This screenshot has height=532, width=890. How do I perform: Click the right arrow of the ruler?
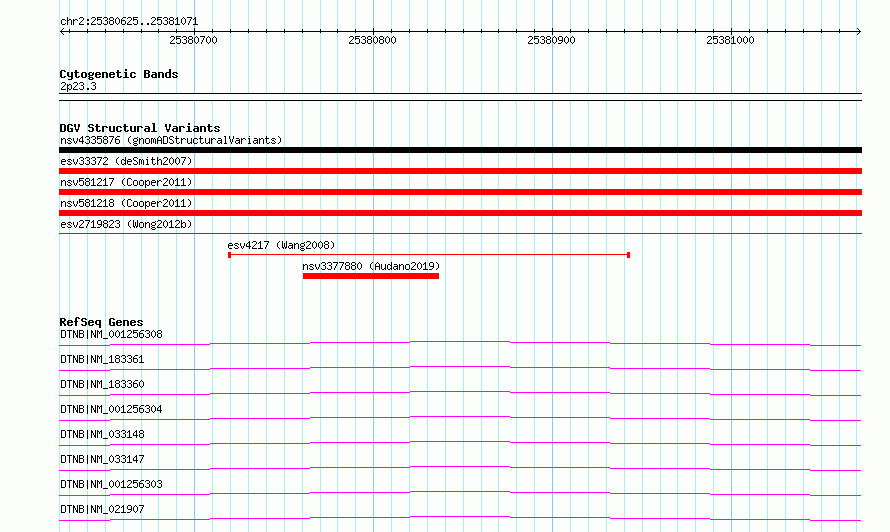[x=858, y=31]
